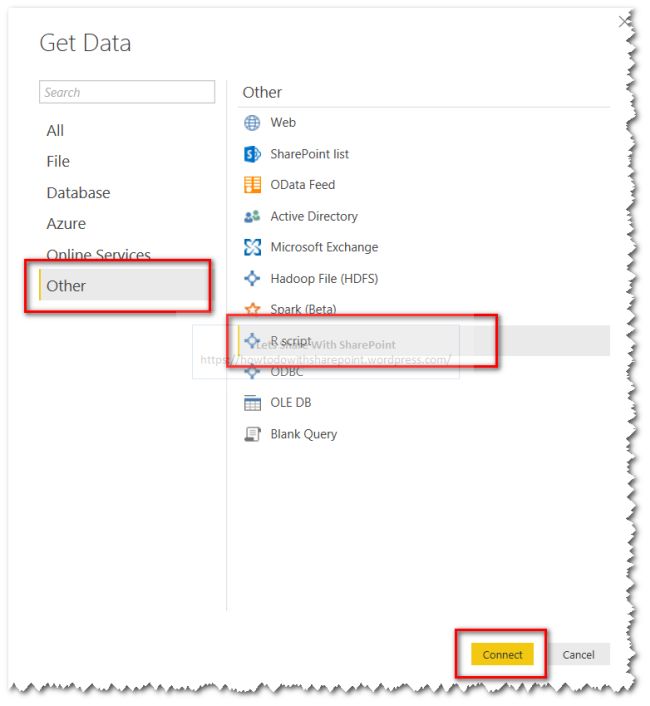Click the ODBC connector icon

(252, 372)
